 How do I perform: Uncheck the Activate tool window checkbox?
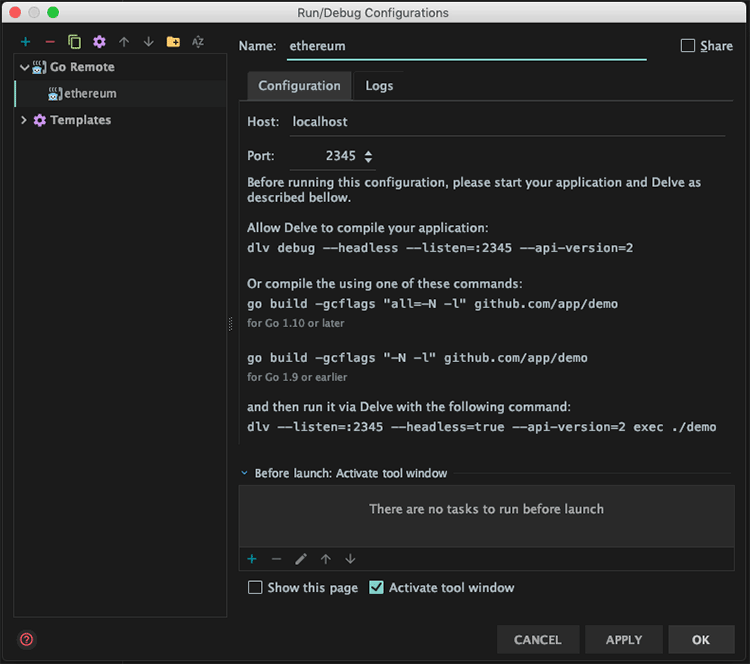376,587
